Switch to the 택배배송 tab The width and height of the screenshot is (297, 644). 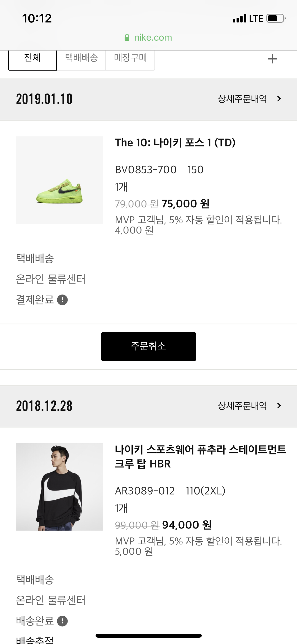pos(81,58)
